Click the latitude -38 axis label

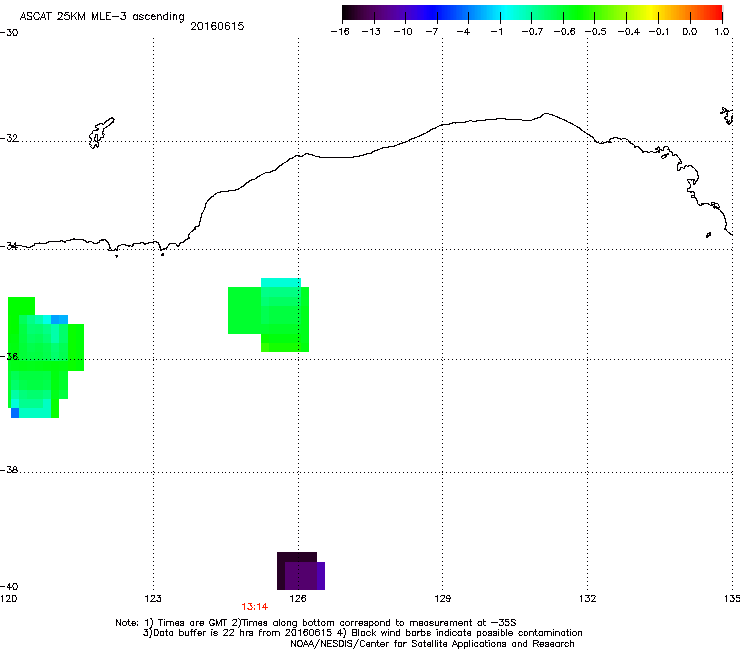pyautogui.click(x=9, y=470)
